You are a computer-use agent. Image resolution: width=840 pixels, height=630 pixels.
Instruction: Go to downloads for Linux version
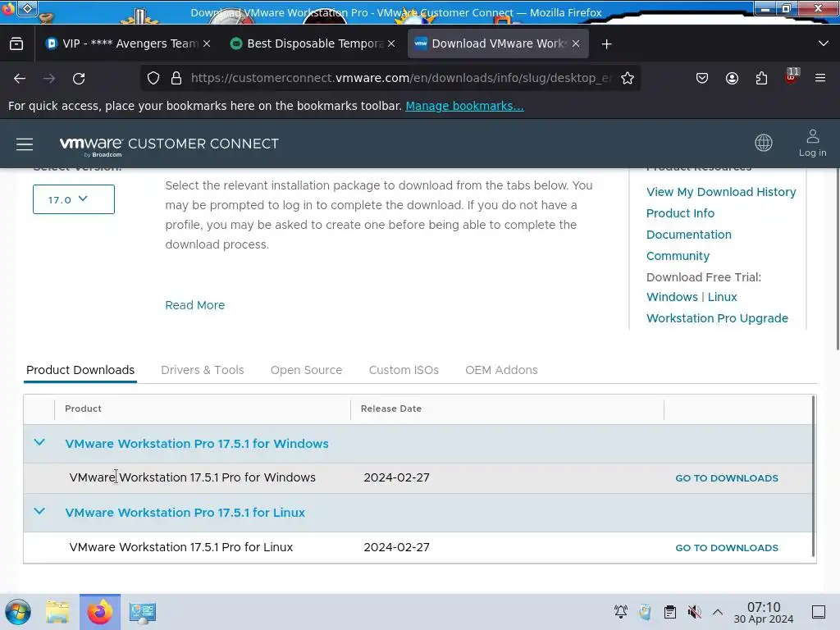[x=727, y=548]
